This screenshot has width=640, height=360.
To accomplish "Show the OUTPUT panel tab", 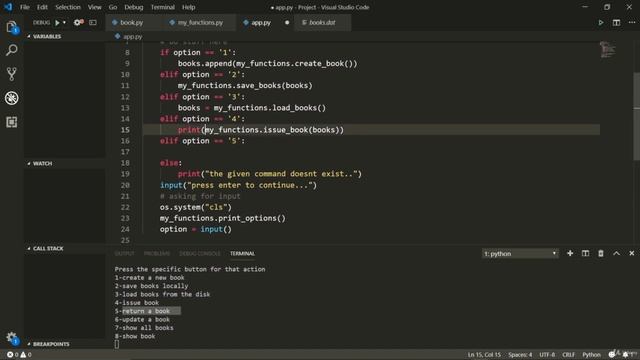I will point(124,253).
